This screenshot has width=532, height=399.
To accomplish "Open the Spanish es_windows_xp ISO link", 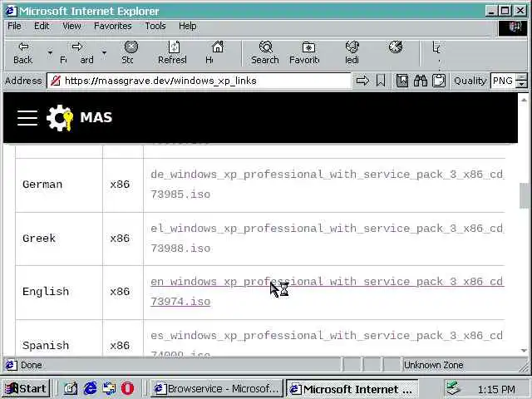I will [327, 342].
